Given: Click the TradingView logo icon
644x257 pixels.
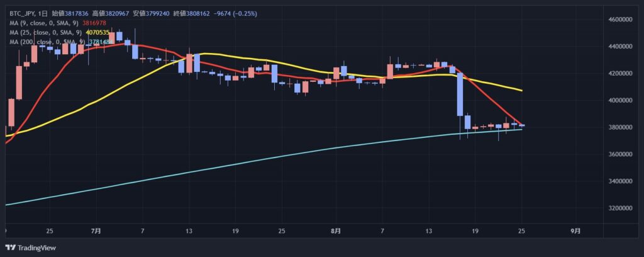Looking at the screenshot, I should coord(10,248).
